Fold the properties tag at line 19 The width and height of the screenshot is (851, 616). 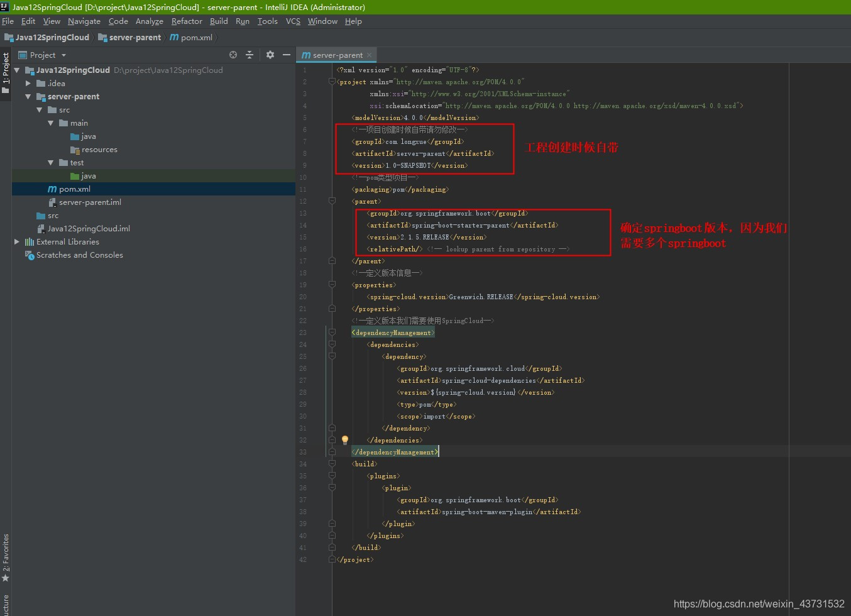pos(332,285)
